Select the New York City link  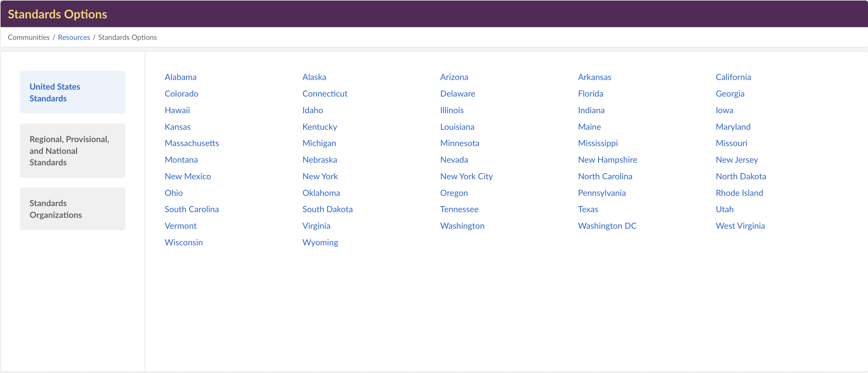click(x=466, y=176)
